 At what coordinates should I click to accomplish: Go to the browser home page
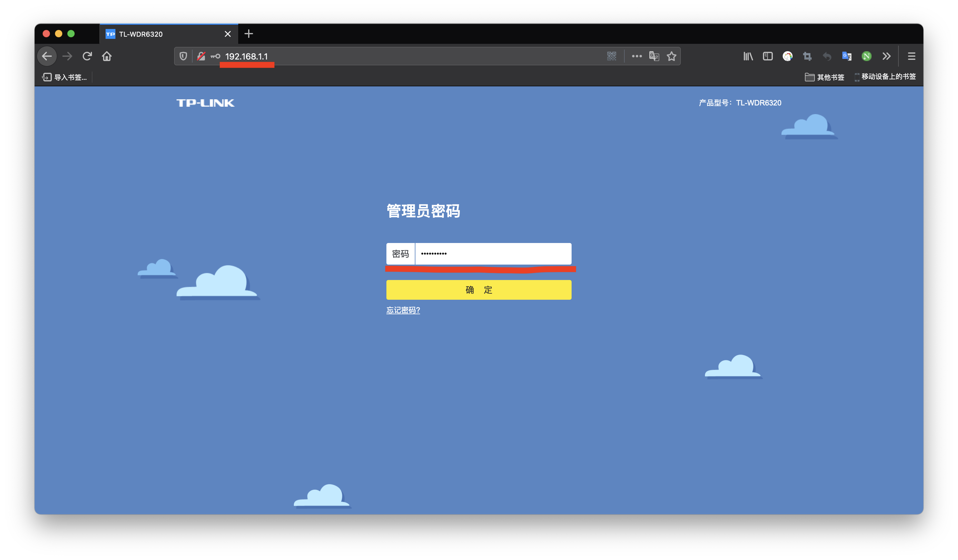pyautogui.click(x=107, y=56)
